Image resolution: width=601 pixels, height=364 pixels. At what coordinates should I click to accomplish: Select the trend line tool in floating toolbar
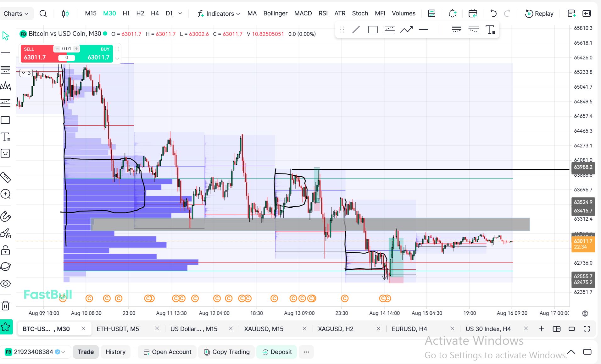(356, 30)
